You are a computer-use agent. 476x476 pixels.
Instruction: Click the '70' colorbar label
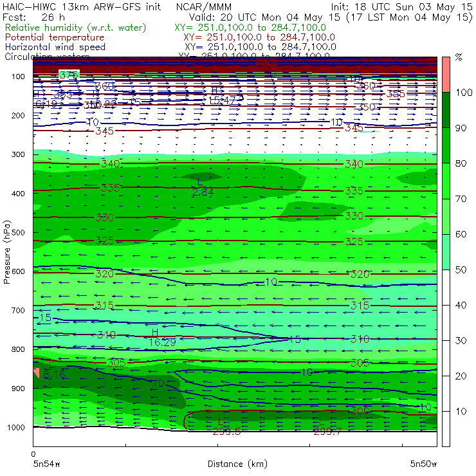[461, 199]
